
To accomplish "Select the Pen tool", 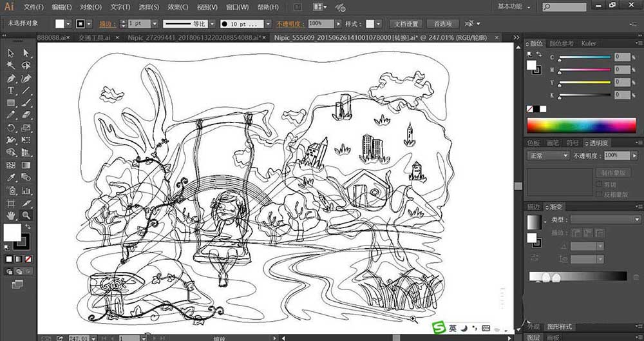I will tap(11, 78).
